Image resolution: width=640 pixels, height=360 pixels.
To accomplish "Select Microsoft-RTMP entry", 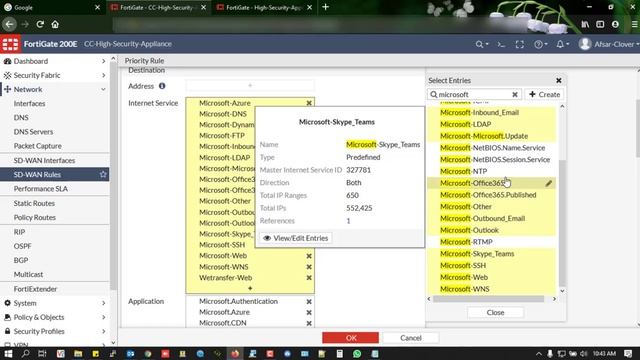I will coord(491,242).
